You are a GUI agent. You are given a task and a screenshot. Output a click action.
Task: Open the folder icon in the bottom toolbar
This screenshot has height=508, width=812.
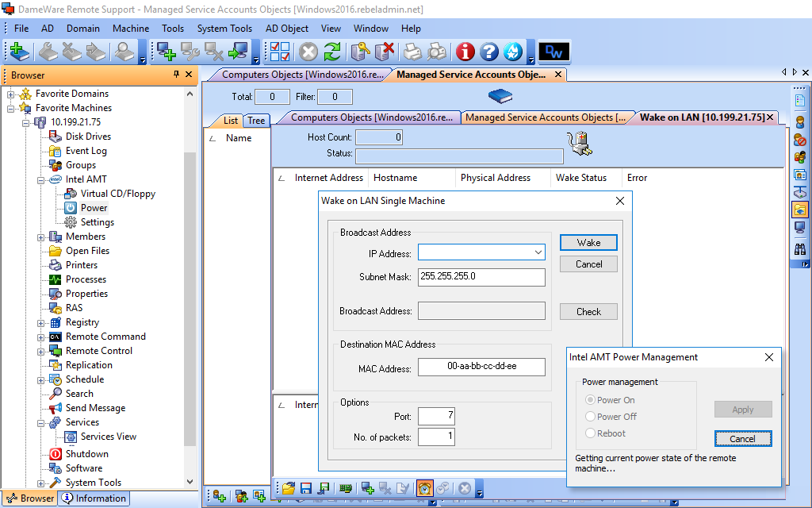click(288, 488)
